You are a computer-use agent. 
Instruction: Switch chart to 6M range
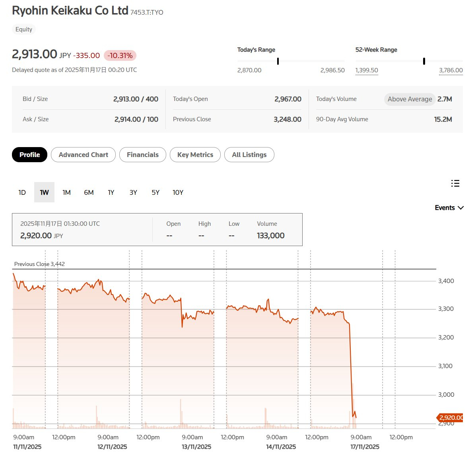89,192
